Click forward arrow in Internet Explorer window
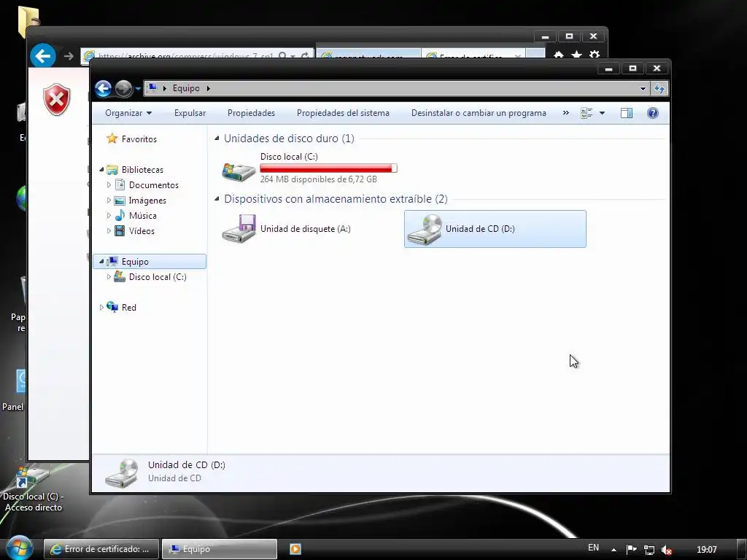Image resolution: width=747 pixels, height=560 pixels. (69, 56)
